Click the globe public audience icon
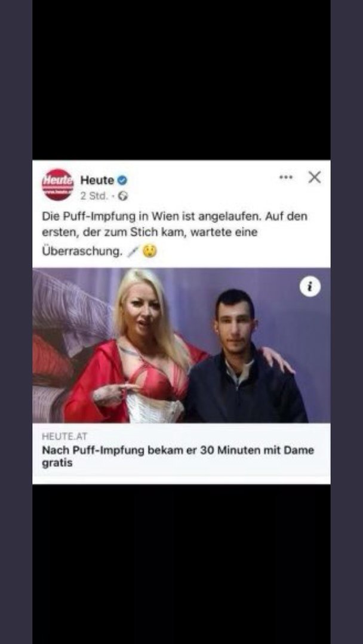The image size is (363, 644). [123, 196]
